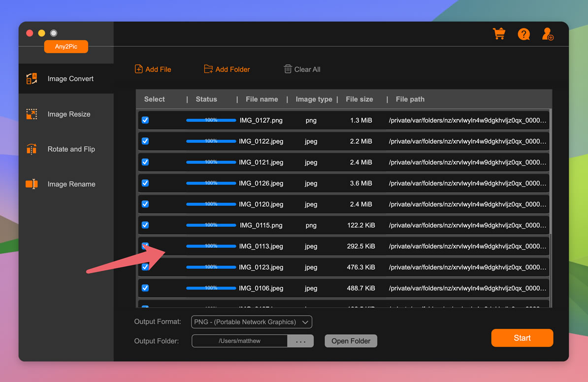This screenshot has height=382, width=588.
Task: Select the Image Convert tool icon
Action: [x=31, y=78]
